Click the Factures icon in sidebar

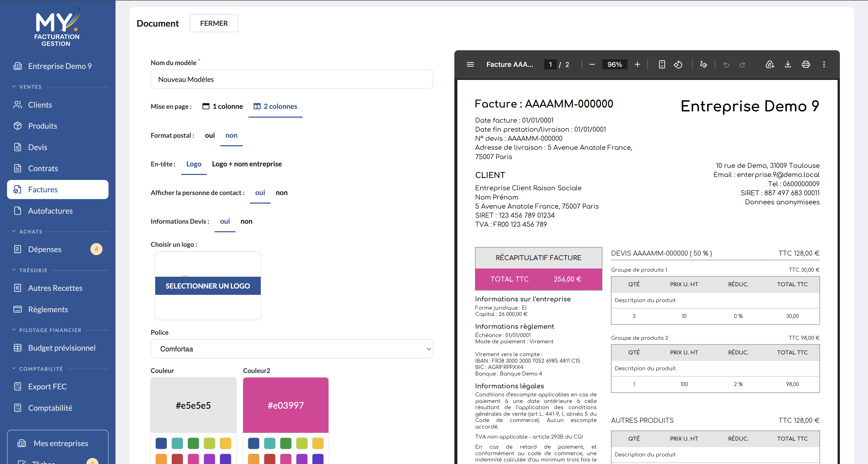(x=18, y=190)
